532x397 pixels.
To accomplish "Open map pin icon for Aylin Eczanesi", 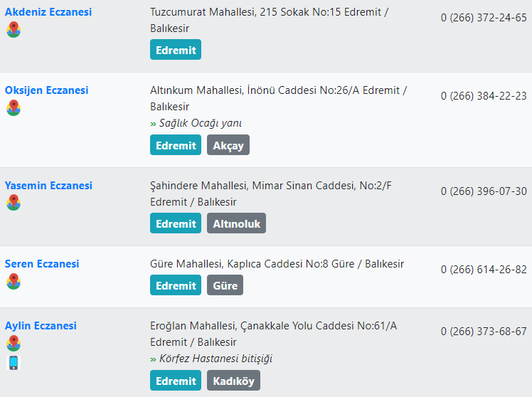I will 14,343.
